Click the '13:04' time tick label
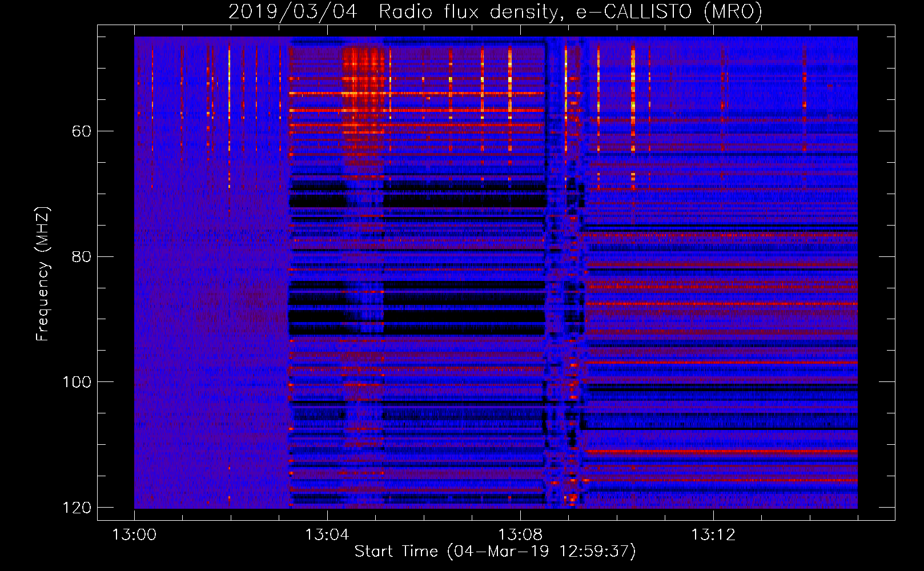Image resolution: width=924 pixels, height=571 pixels. pyautogui.click(x=327, y=535)
